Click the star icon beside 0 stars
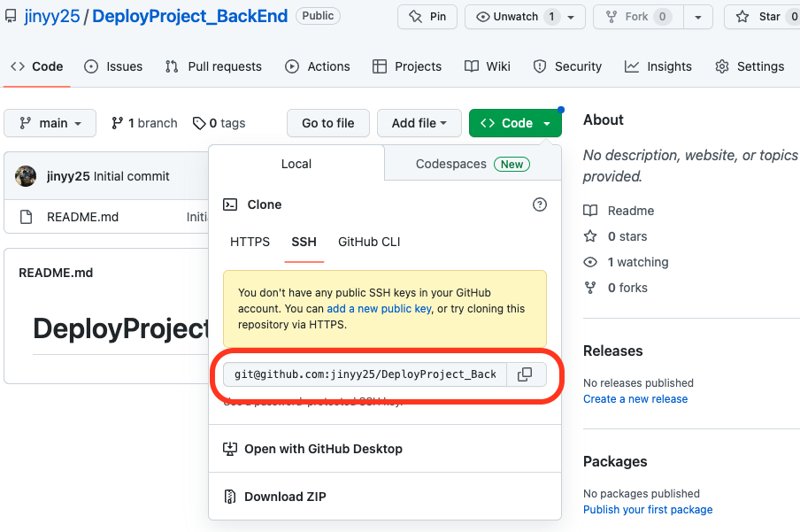The height and width of the screenshot is (532, 800). (590, 235)
